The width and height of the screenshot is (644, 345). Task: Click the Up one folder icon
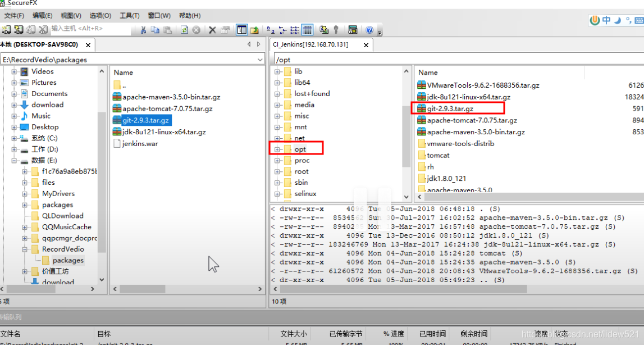click(254, 30)
